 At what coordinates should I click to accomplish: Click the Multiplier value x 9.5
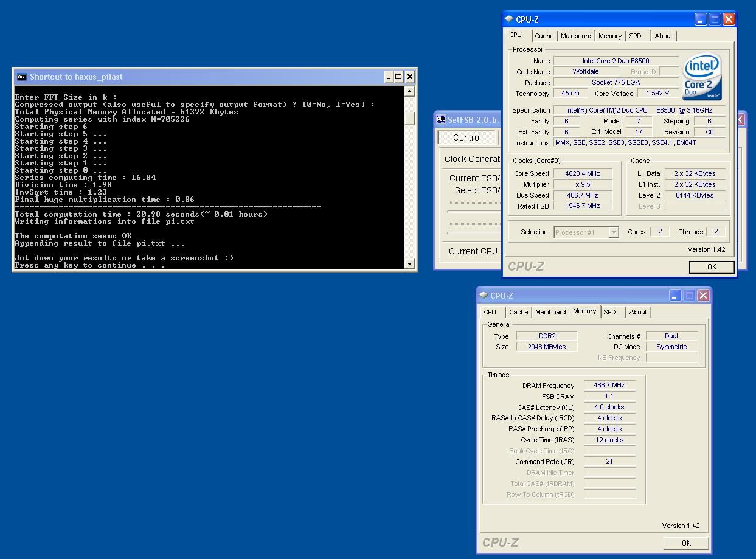click(582, 184)
